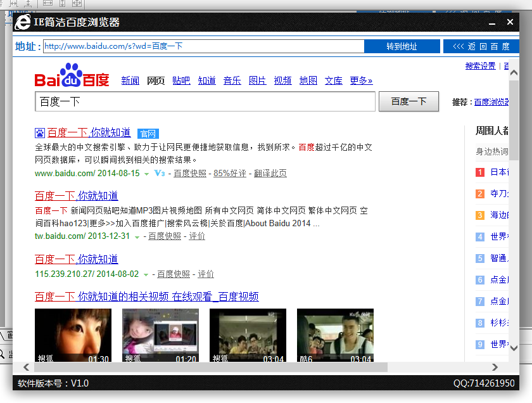532x403 pixels.
Task: Open the 知道 tab
Action: (206, 81)
